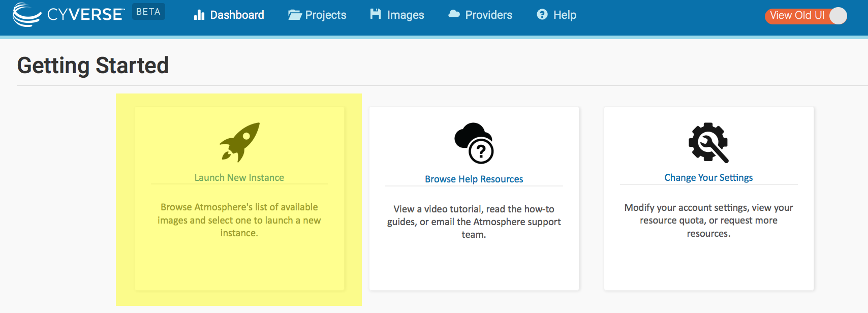Click the CyVerse swirl logo
The width and height of the screenshot is (868, 313).
(26, 14)
